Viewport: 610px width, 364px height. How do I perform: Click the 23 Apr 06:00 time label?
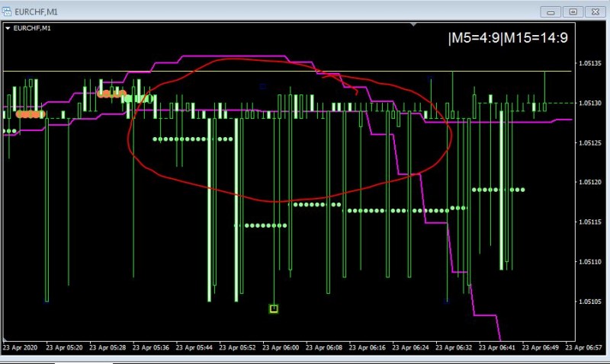(281, 347)
